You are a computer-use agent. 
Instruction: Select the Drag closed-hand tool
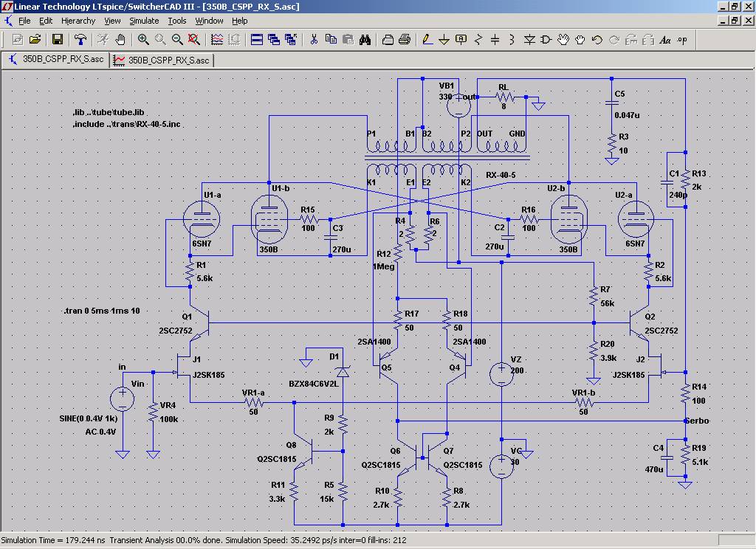(x=580, y=40)
